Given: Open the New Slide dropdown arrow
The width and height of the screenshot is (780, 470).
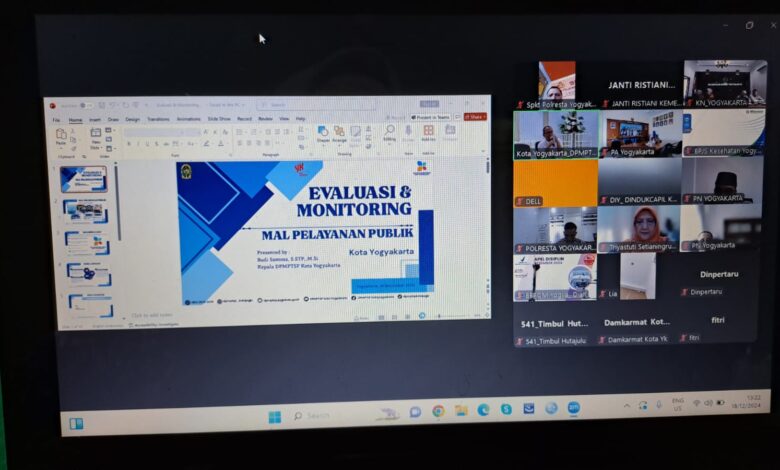Looking at the screenshot, I should [x=99, y=148].
